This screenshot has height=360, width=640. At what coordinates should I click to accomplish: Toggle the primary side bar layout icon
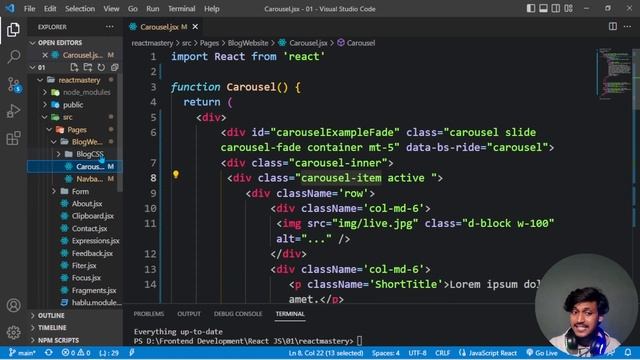tap(531, 9)
